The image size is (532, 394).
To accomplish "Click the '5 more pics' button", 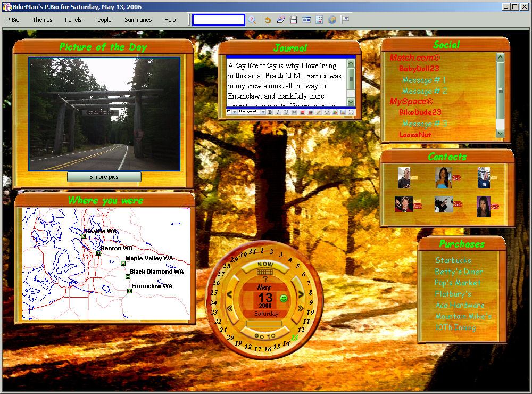I will coord(104,177).
